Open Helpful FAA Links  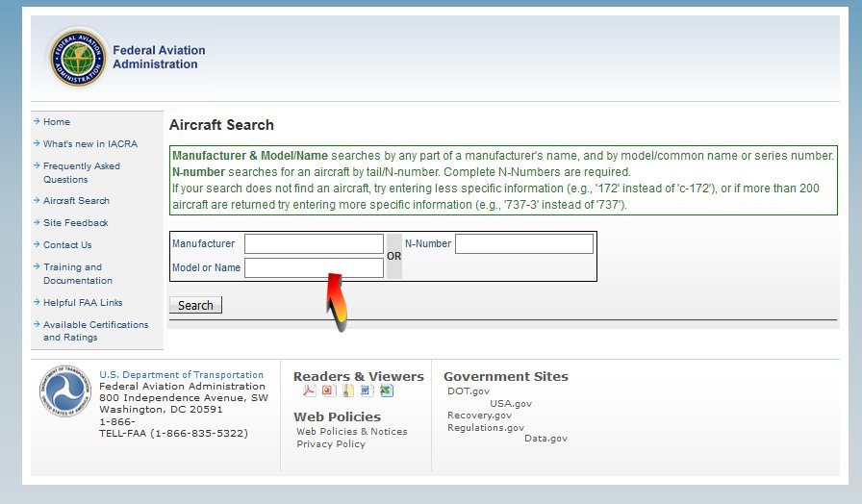coord(83,303)
